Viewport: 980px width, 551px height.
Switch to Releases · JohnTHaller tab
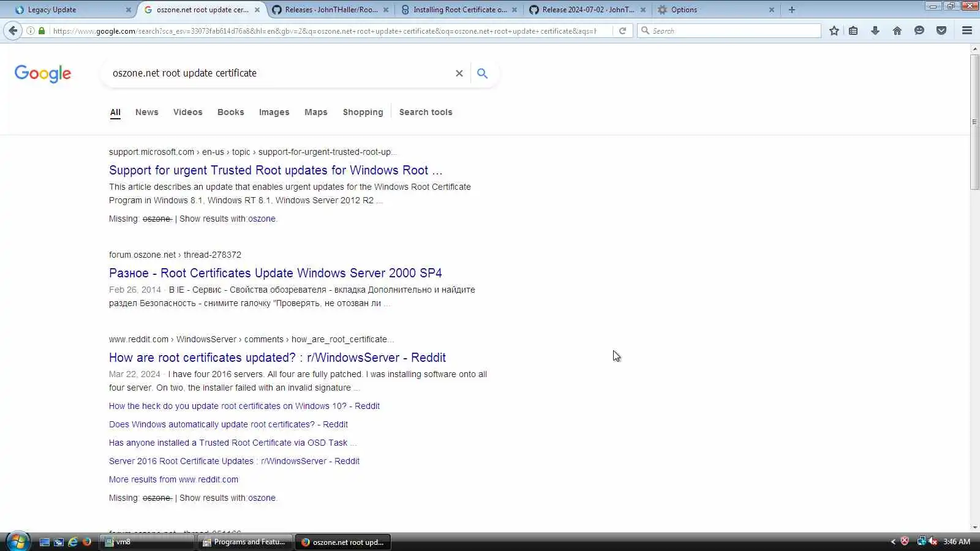(x=331, y=10)
